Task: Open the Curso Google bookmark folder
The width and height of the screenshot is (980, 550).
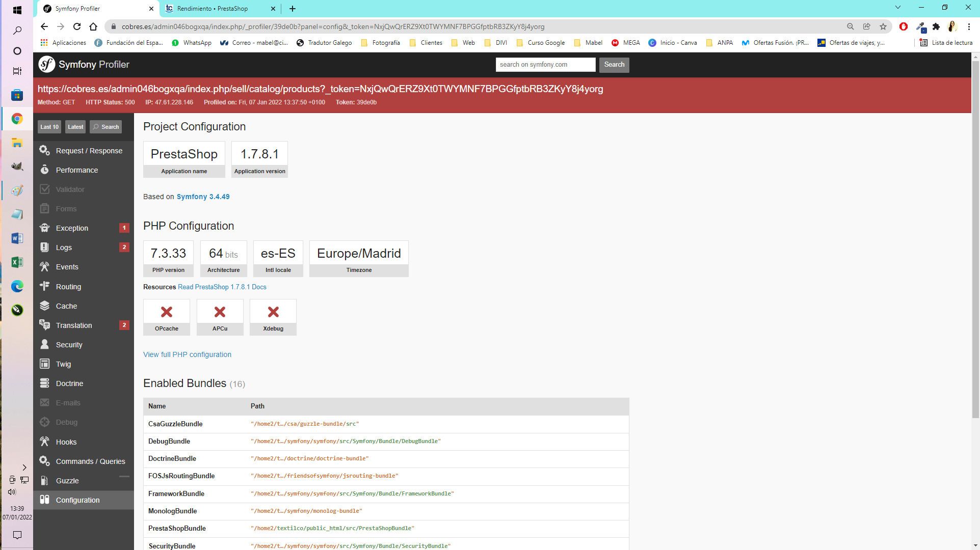Action: pos(540,43)
